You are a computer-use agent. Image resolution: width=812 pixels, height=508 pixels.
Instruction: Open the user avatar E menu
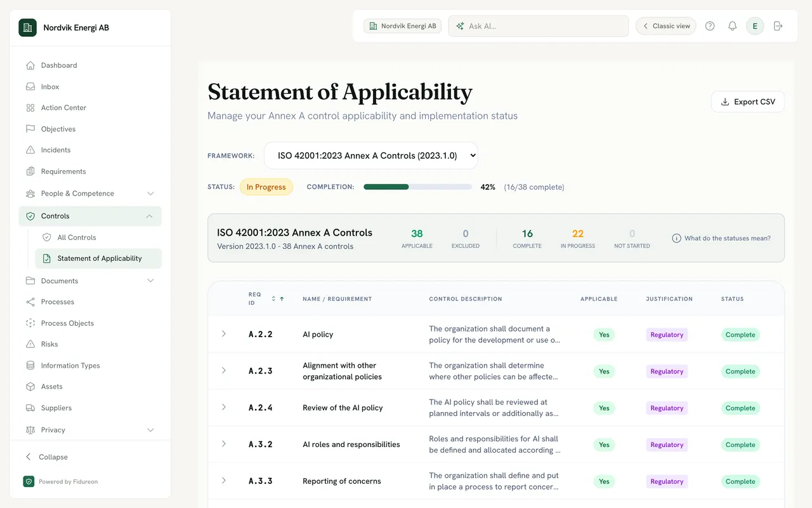pyautogui.click(x=755, y=26)
